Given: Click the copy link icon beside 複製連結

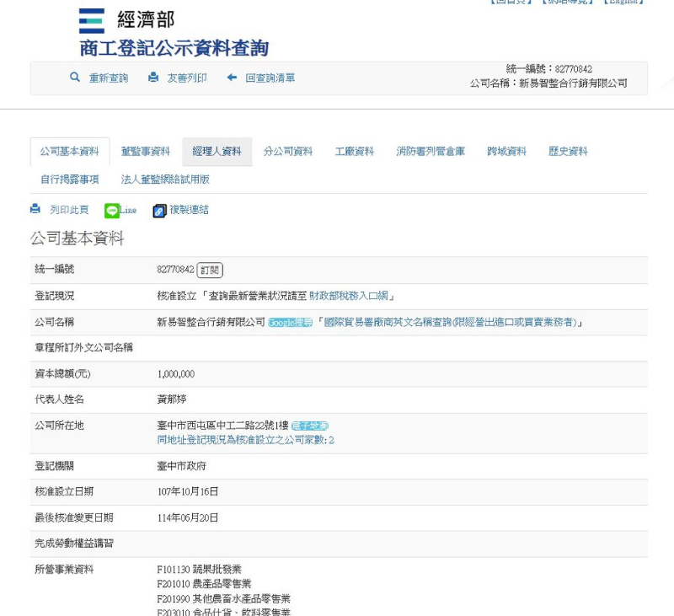Looking at the screenshot, I should (x=159, y=211).
